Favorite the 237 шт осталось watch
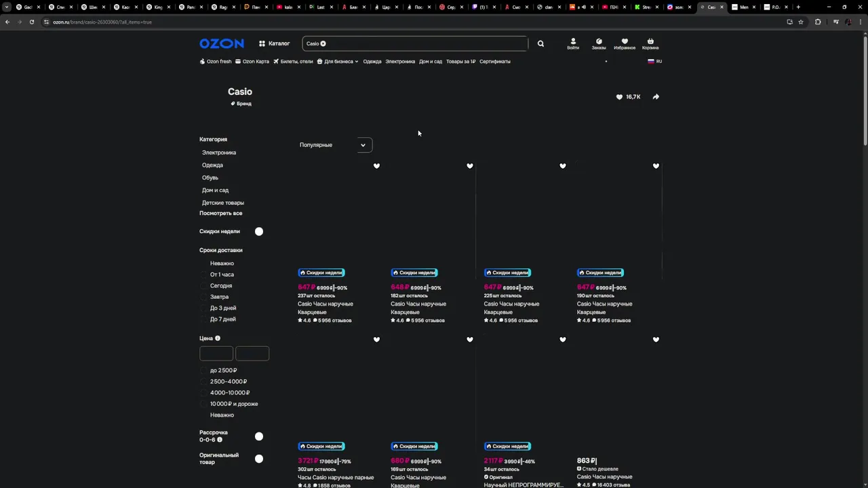 pyautogui.click(x=376, y=166)
